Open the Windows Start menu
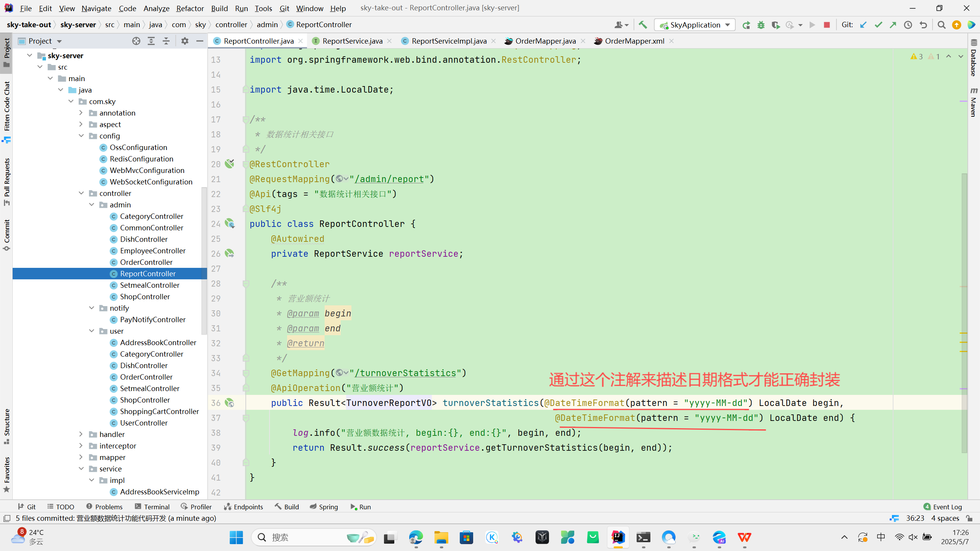The image size is (980, 551). [236, 538]
